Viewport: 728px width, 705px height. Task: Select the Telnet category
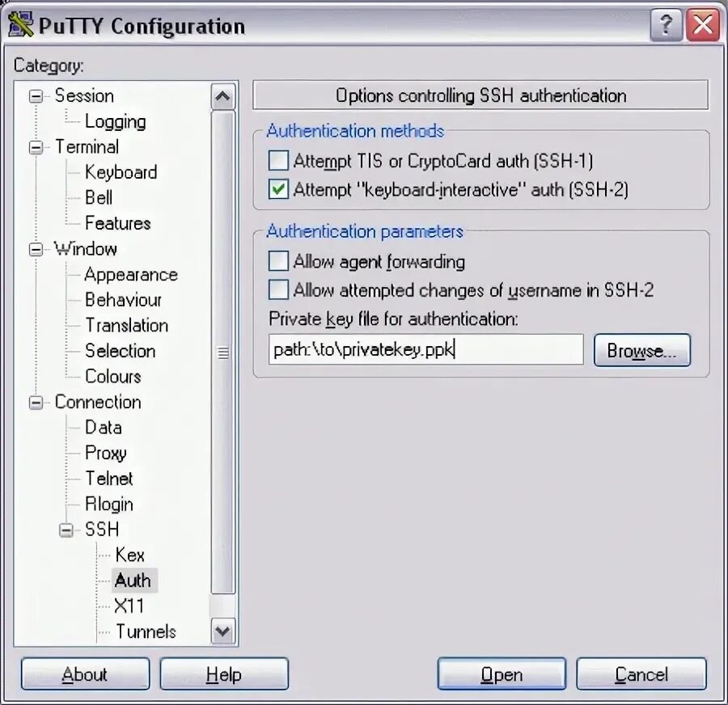tap(108, 479)
